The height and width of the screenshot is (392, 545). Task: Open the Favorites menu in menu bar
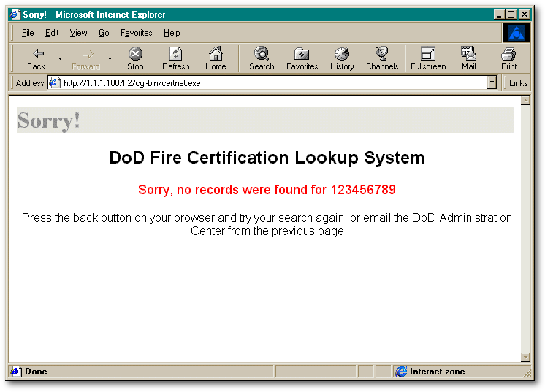[136, 33]
